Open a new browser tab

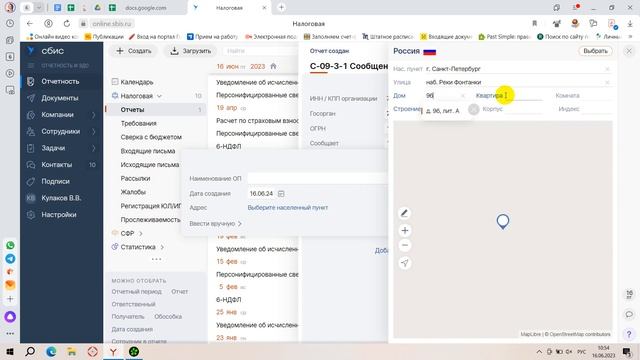coord(281,7)
